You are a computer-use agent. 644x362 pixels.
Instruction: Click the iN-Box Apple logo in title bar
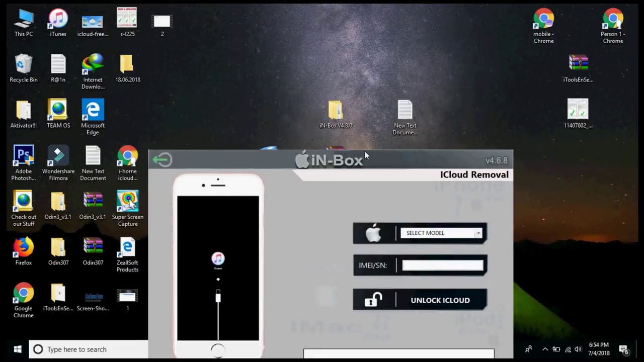pyautogui.click(x=302, y=160)
